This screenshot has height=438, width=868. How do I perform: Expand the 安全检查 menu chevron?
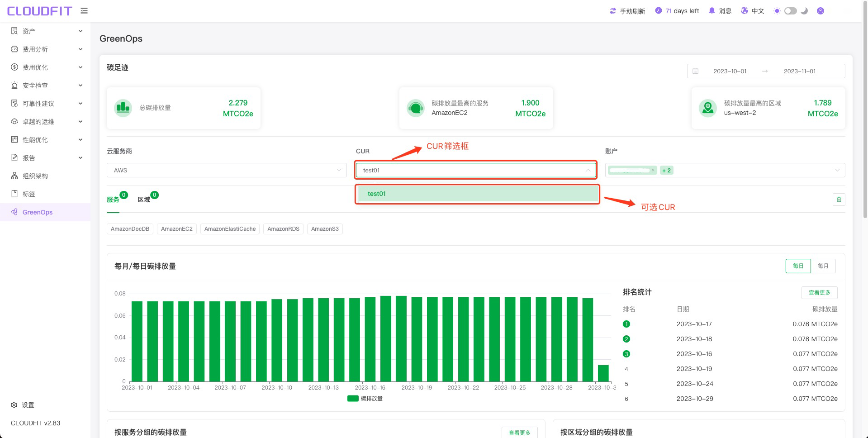81,85
